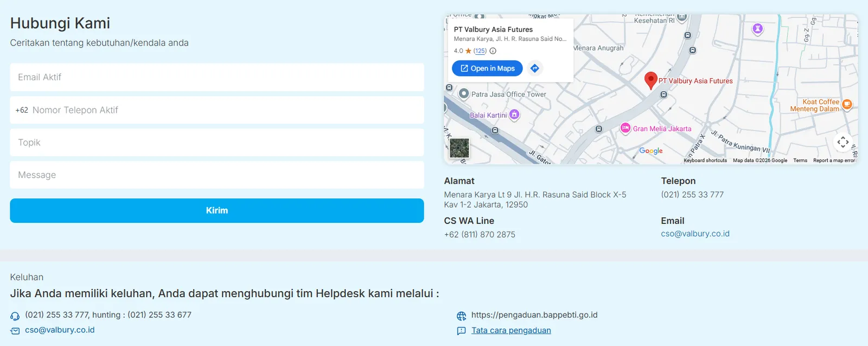
Task: Click the Message text field
Action: pos(217,175)
